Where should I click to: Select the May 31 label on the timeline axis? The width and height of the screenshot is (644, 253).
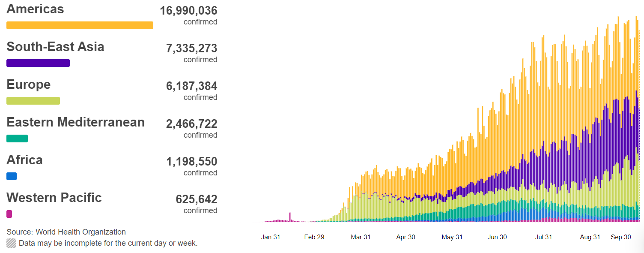tap(452, 237)
